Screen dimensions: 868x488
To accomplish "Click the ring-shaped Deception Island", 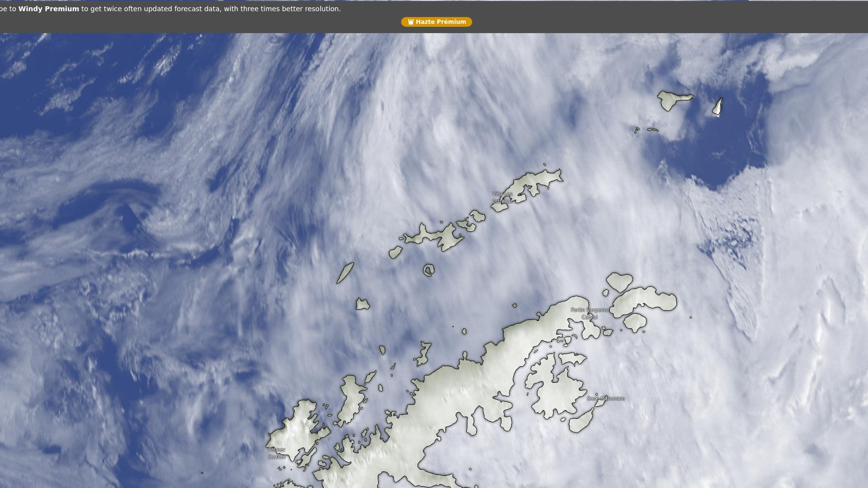I will [x=428, y=270].
